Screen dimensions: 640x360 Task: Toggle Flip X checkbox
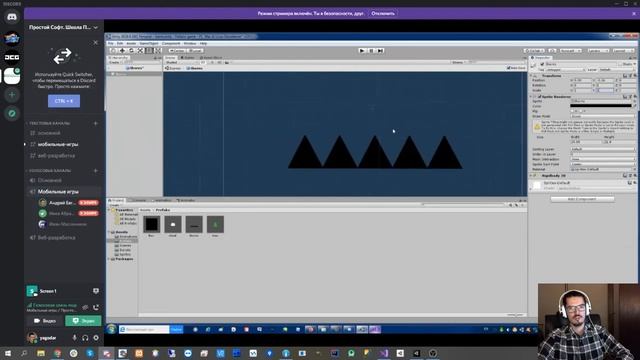572,111
